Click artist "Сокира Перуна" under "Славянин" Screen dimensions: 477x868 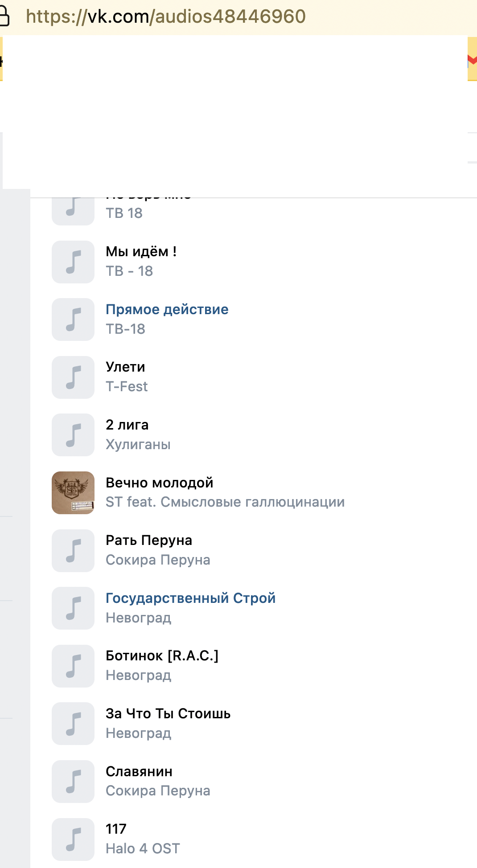point(158,790)
